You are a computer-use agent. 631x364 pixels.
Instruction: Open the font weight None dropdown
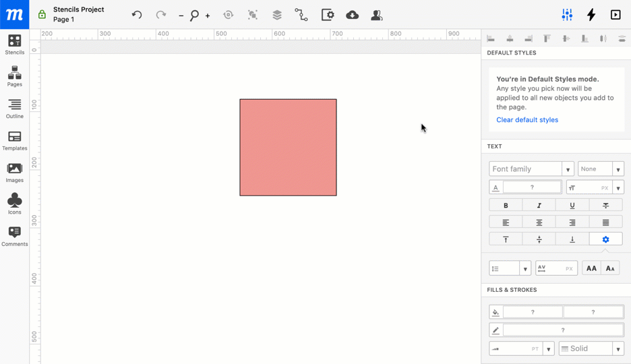click(x=600, y=169)
